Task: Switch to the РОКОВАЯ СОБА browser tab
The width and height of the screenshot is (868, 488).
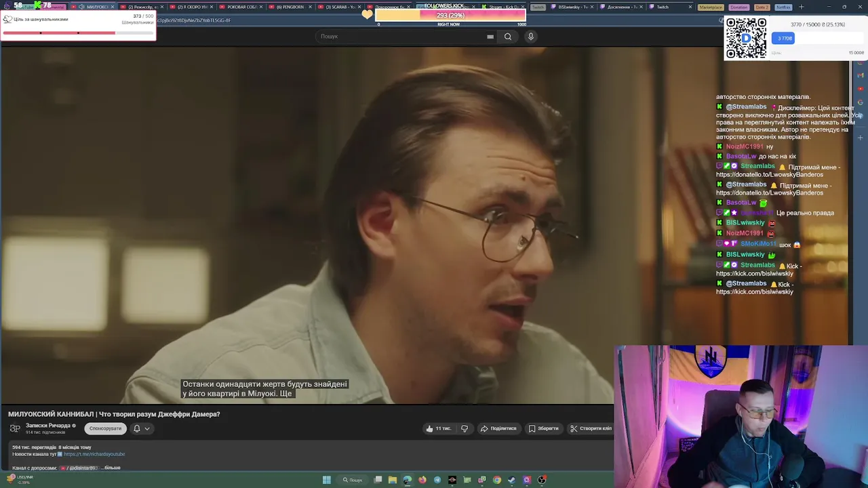Action: coord(241,7)
